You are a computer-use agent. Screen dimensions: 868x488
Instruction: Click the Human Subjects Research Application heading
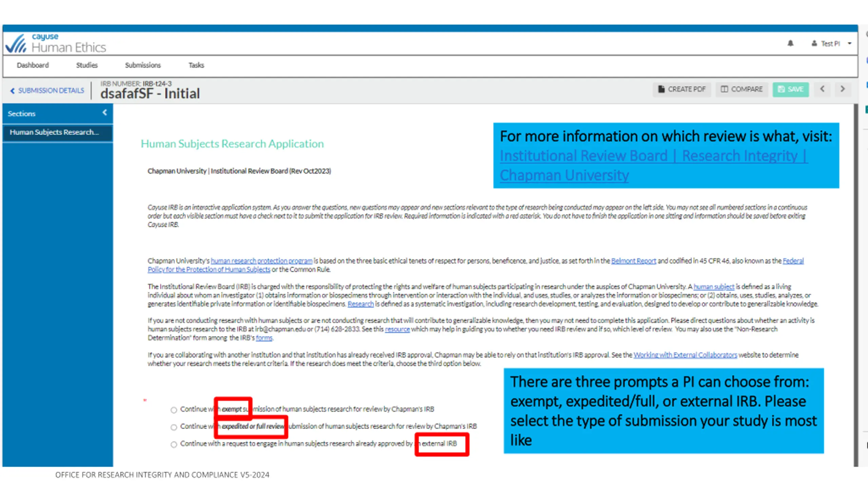pos(232,144)
